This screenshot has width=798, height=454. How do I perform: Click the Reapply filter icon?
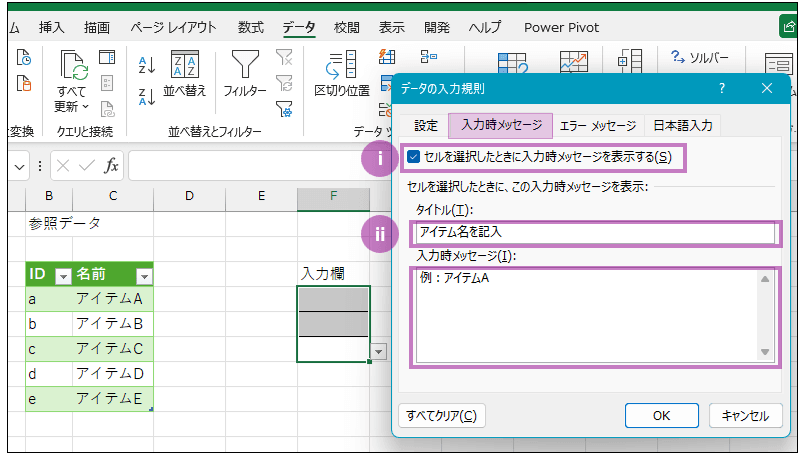(x=284, y=83)
